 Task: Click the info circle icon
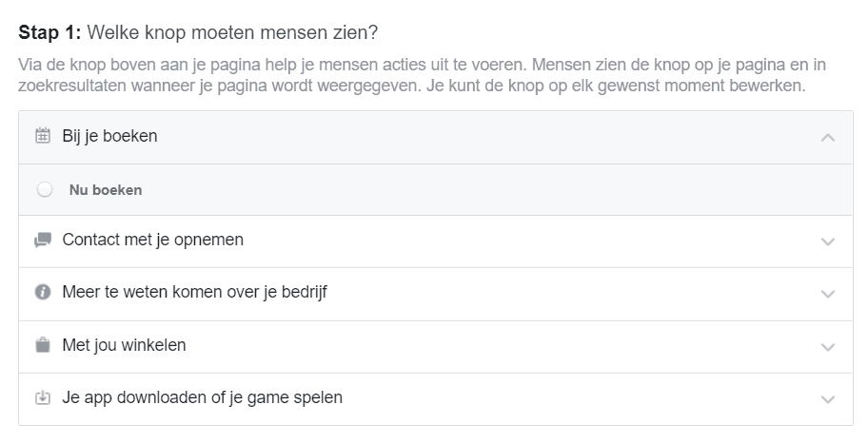click(43, 292)
